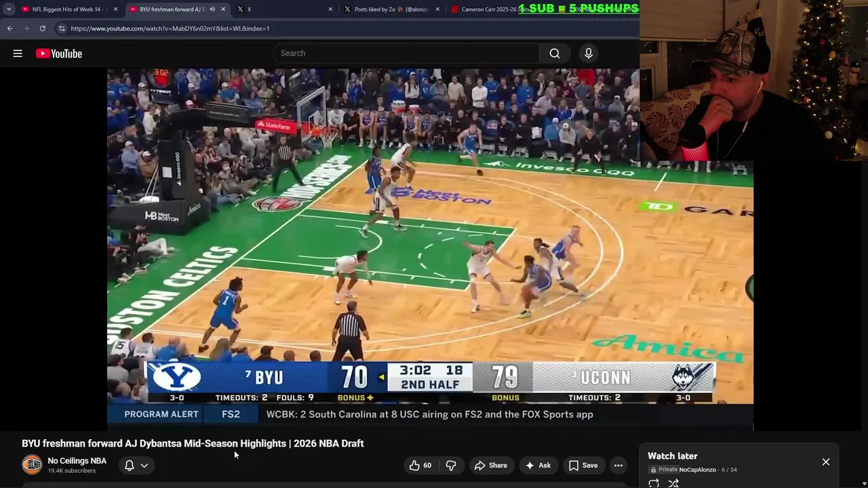
Task: Close the NFL Biggest Hits tab
Action: tap(115, 9)
